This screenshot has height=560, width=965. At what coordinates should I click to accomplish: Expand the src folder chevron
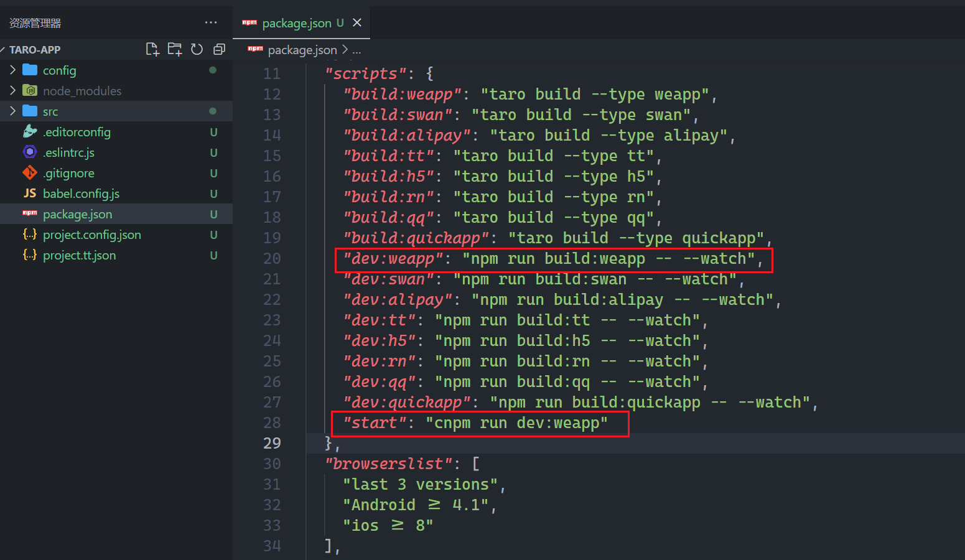pyautogui.click(x=13, y=111)
